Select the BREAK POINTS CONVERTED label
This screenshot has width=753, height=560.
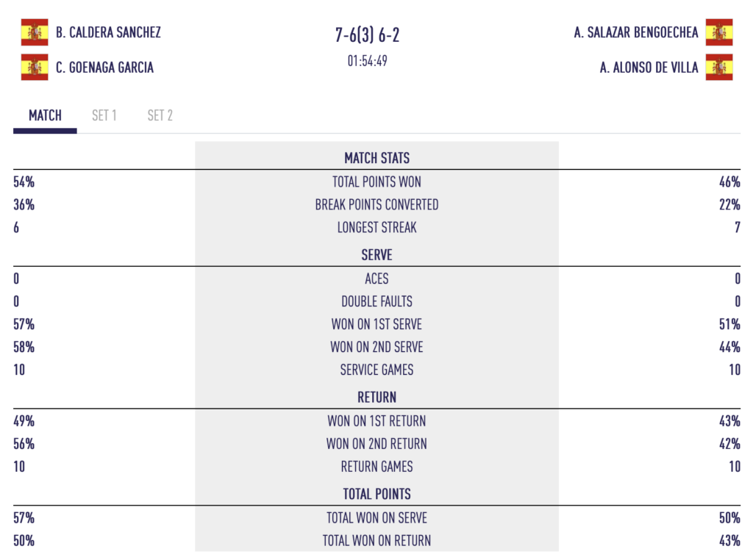[x=376, y=205]
